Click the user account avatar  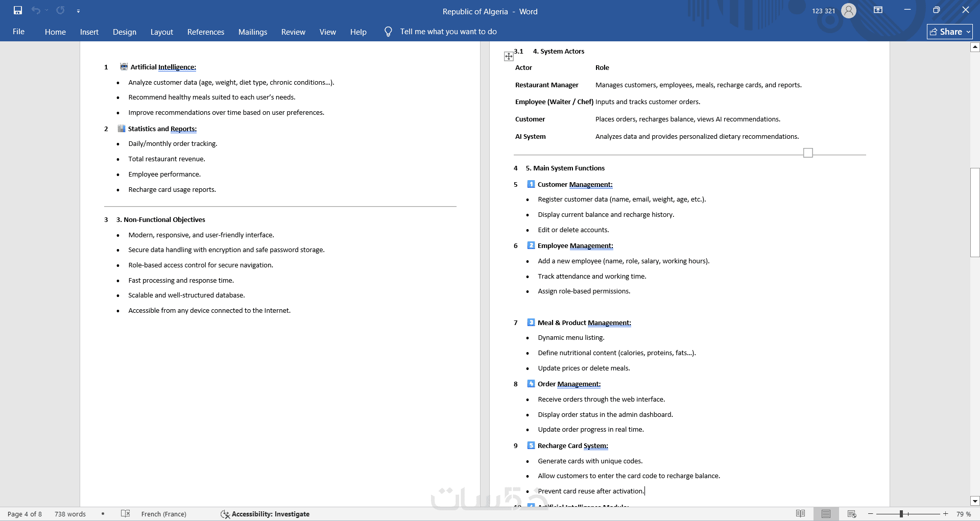coord(849,11)
